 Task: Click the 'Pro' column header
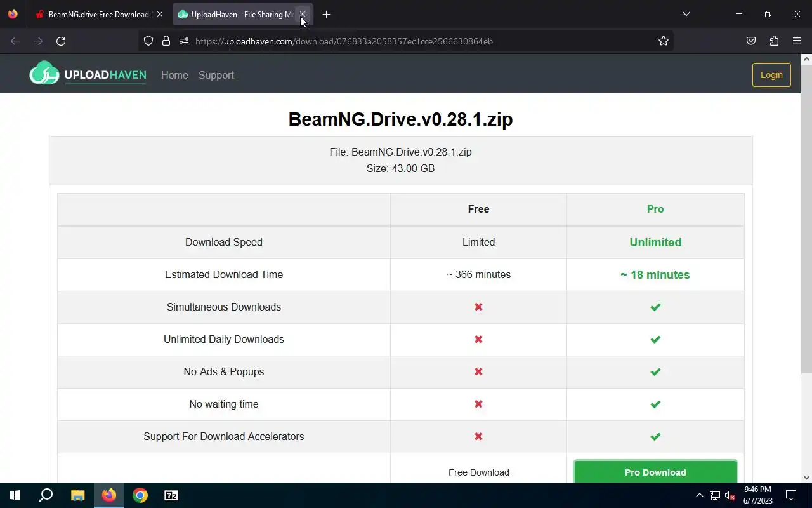[x=655, y=209]
